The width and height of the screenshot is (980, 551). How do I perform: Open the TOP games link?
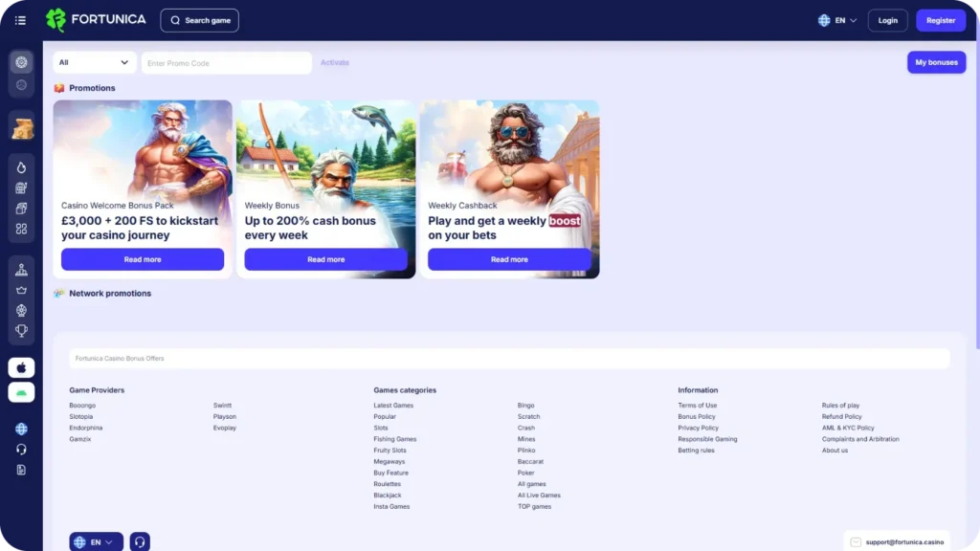point(534,507)
